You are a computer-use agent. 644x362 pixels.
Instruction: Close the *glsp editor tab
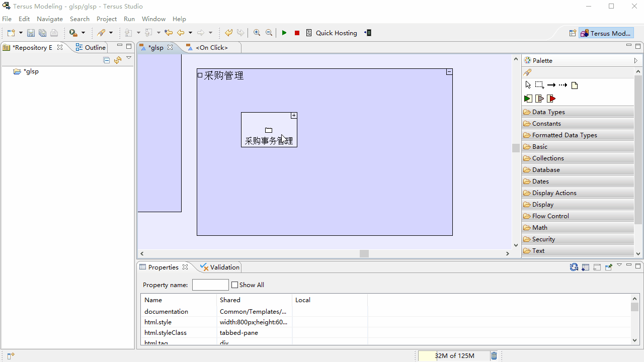point(170,47)
